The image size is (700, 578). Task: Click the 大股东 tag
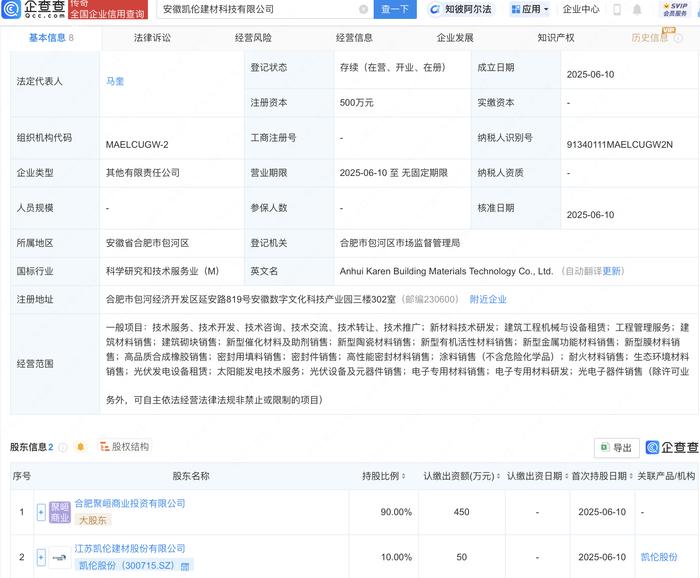pyautogui.click(x=93, y=520)
